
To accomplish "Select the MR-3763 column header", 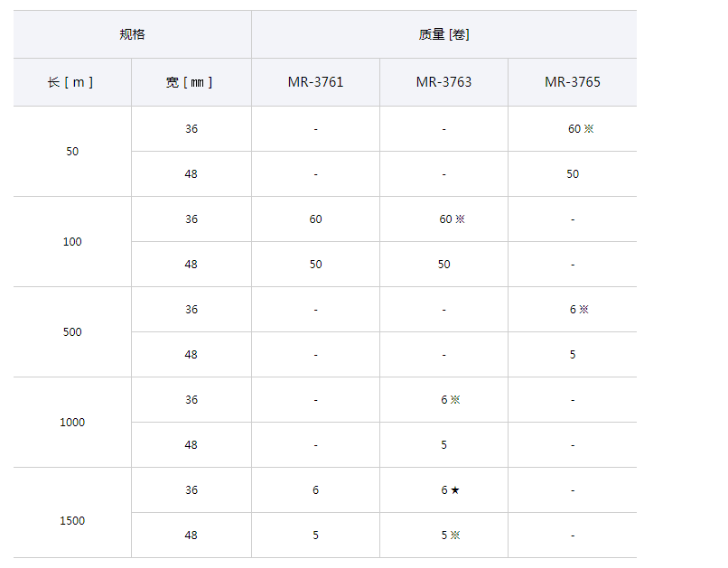I will [x=443, y=82].
